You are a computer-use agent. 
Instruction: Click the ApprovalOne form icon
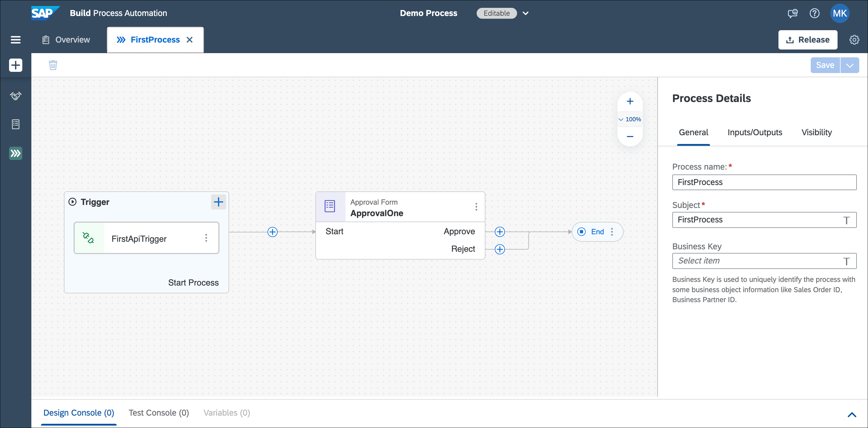pos(330,207)
